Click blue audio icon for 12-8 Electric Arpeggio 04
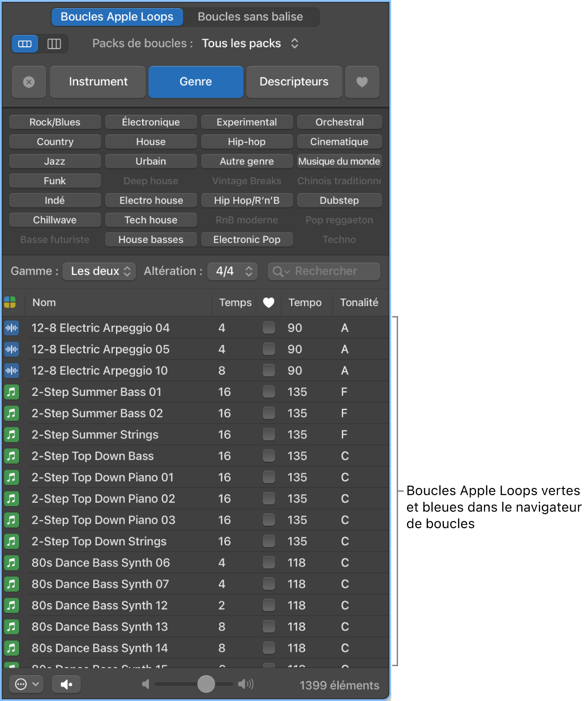This screenshot has width=588, height=701. coord(11,328)
